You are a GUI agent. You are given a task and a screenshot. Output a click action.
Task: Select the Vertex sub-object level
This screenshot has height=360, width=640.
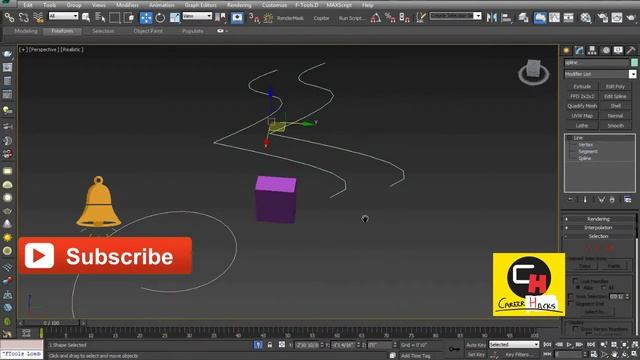point(585,144)
